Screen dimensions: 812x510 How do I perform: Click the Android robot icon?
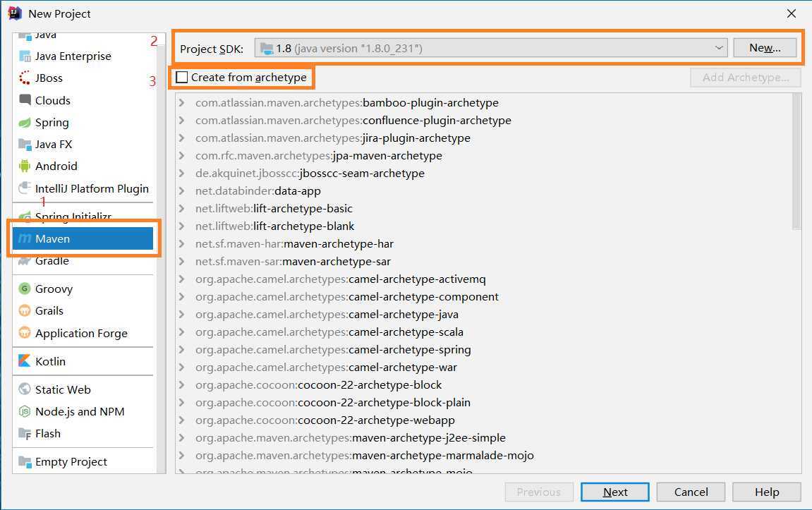[25, 166]
